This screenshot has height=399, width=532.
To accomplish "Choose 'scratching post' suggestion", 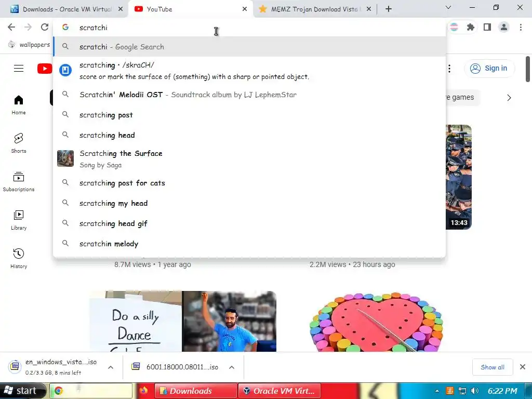I will (249, 115).
